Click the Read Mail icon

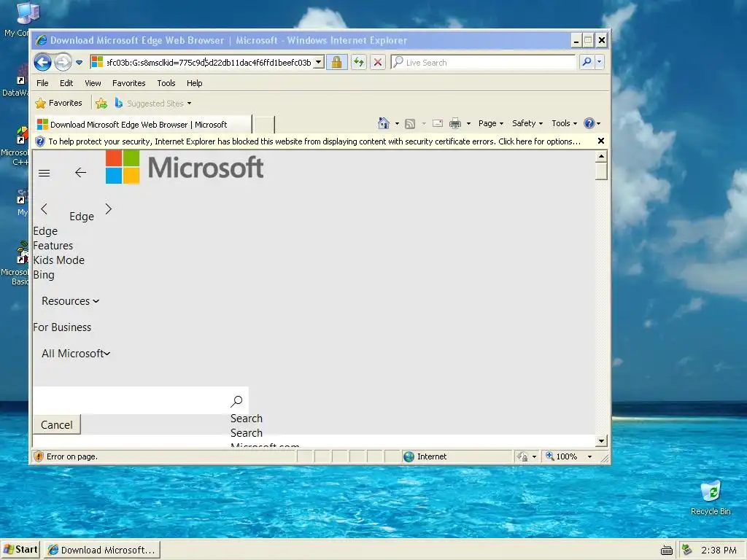click(438, 123)
